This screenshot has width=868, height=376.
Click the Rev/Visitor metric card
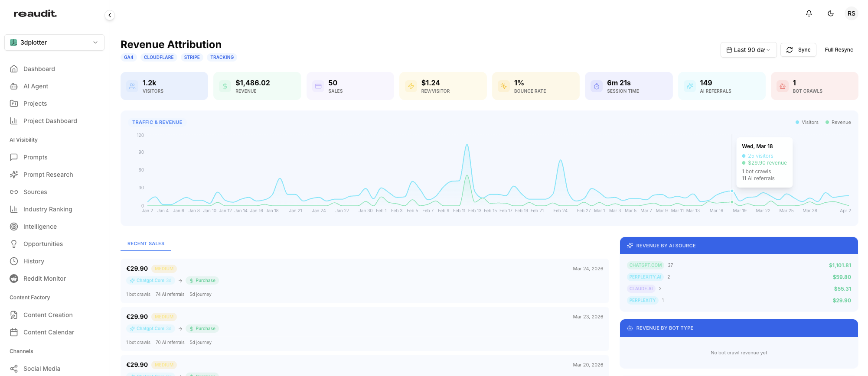tap(443, 86)
